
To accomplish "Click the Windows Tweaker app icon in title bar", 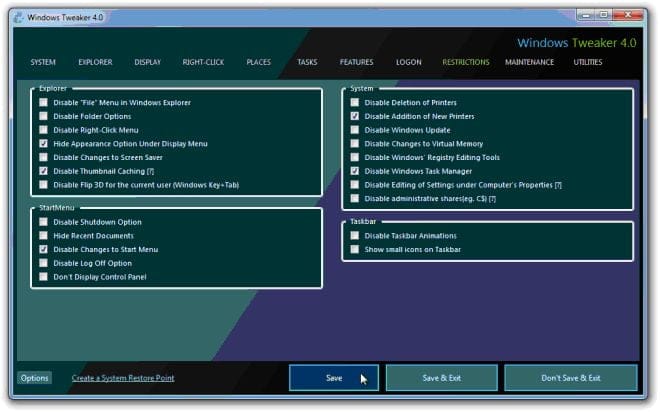I will [x=19, y=17].
